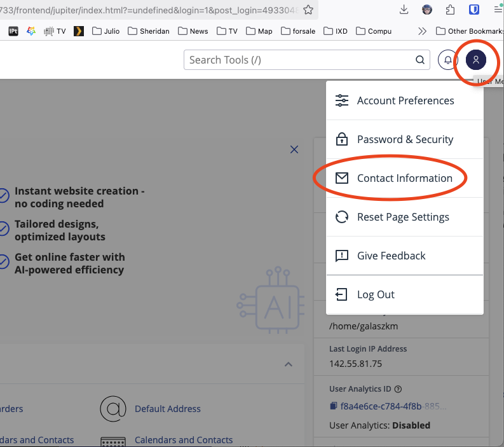The height and width of the screenshot is (447, 504).
Task: Click the browser extensions puzzle icon
Action: click(x=451, y=10)
